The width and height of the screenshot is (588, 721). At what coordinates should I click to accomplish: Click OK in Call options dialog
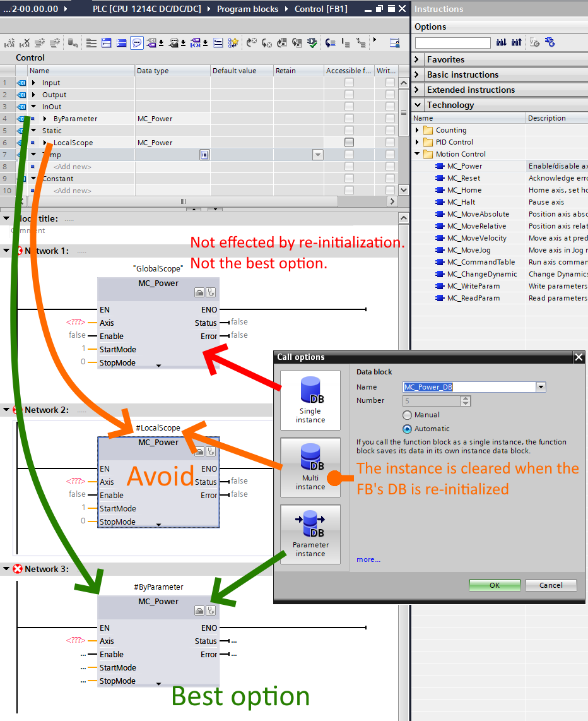(495, 585)
